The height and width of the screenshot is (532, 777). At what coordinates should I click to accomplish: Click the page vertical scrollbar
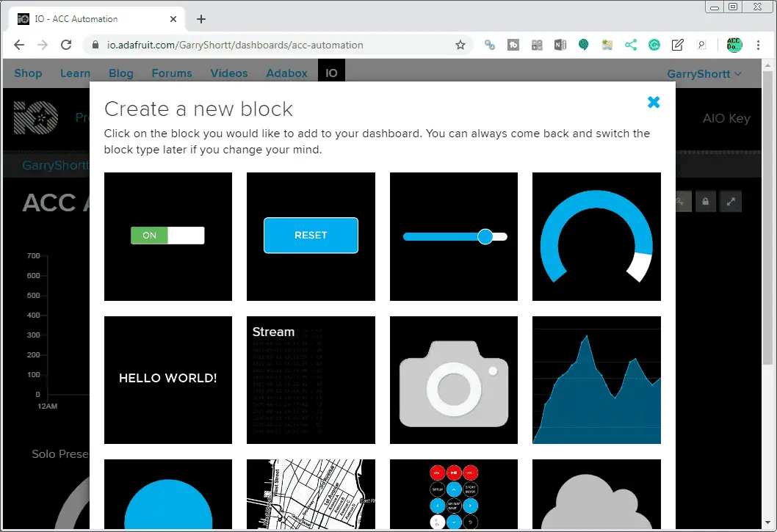(767, 218)
